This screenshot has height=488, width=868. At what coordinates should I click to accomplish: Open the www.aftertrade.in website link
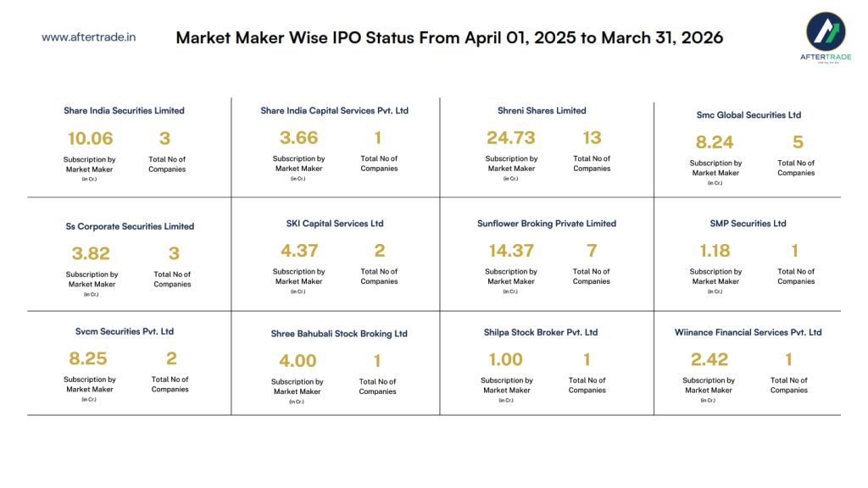click(x=88, y=37)
